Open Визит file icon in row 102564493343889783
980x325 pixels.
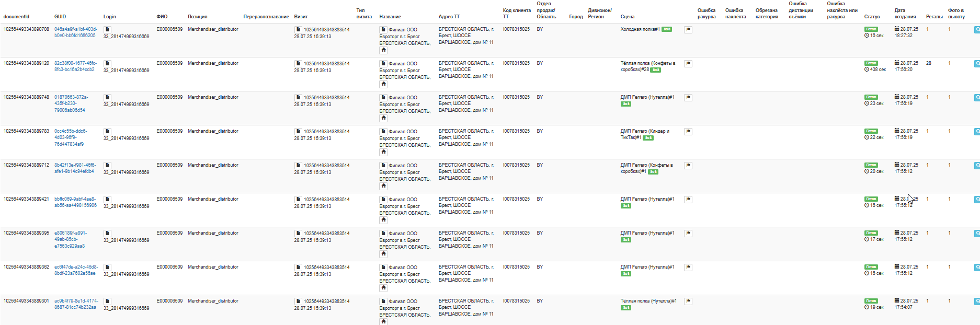point(298,132)
